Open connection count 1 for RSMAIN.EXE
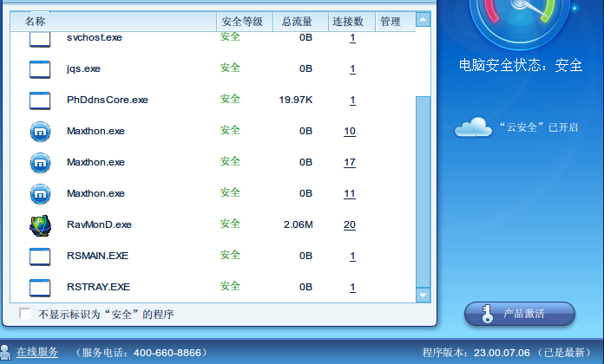604x364 pixels. click(x=352, y=256)
